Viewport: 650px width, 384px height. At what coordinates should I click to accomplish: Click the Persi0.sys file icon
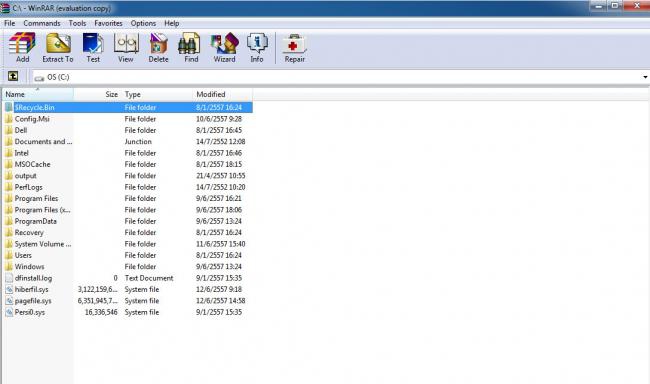tap(9, 312)
